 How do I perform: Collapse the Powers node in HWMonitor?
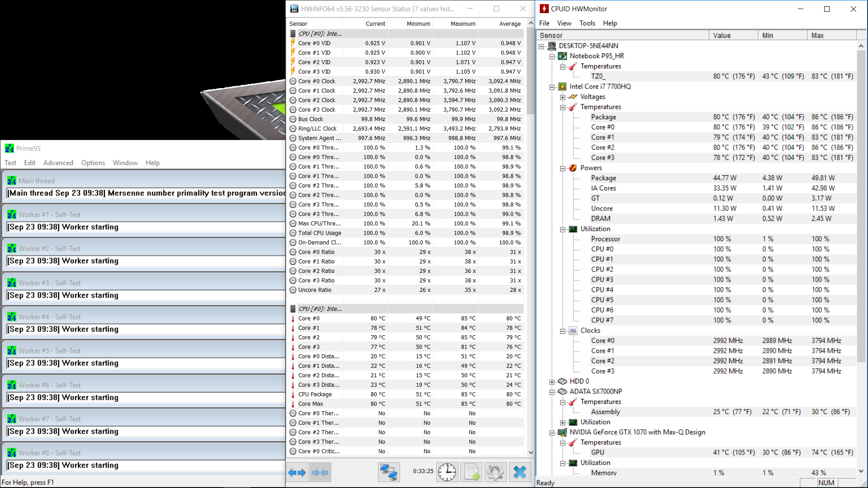pos(563,168)
